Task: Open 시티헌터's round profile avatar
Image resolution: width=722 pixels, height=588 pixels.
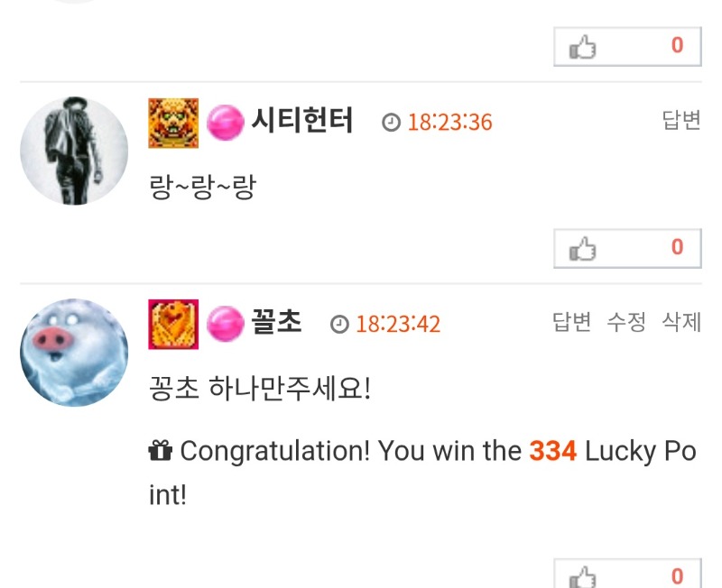Action: coord(74,151)
